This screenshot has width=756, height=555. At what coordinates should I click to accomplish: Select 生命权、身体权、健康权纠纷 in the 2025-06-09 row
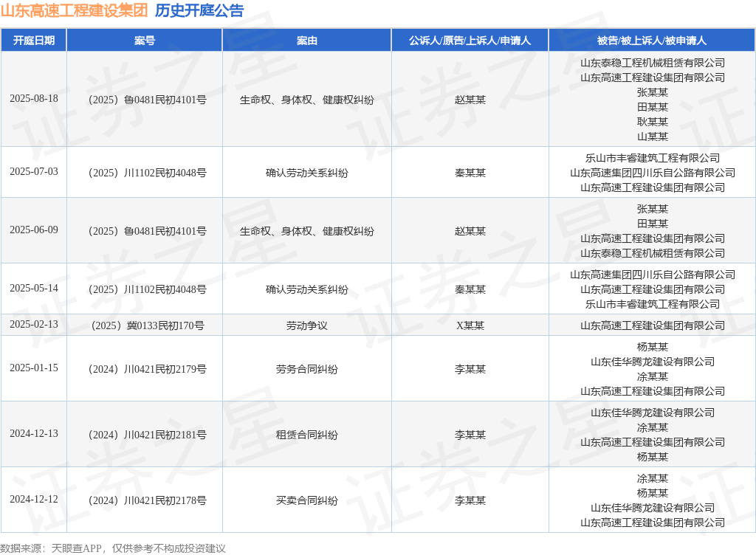(306, 231)
